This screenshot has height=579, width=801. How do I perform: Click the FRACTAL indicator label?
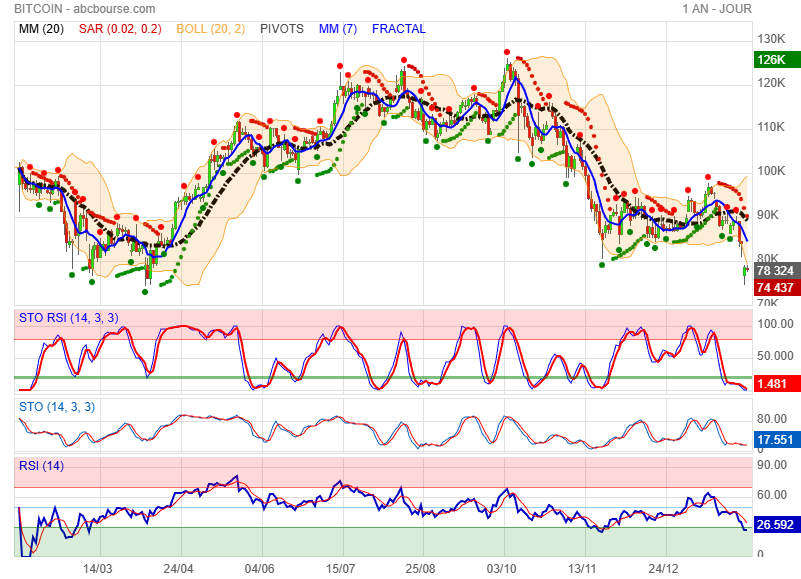click(398, 29)
